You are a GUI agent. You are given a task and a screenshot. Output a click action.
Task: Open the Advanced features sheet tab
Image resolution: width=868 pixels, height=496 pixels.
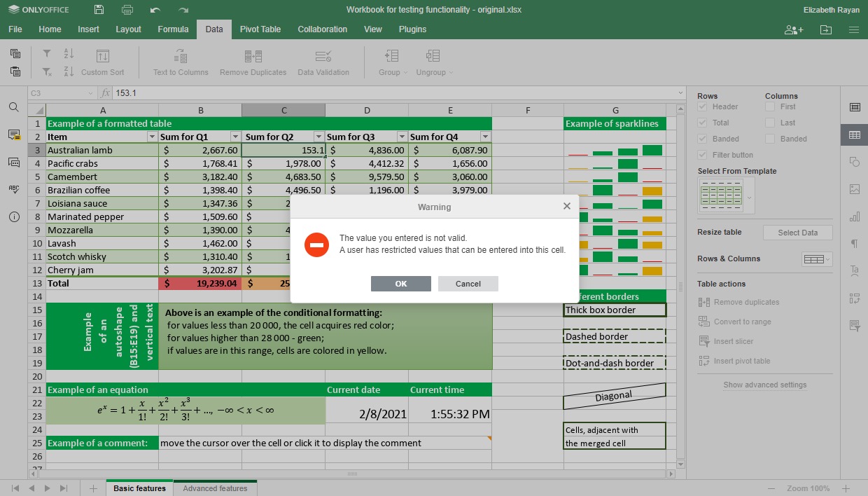click(215, 488)
